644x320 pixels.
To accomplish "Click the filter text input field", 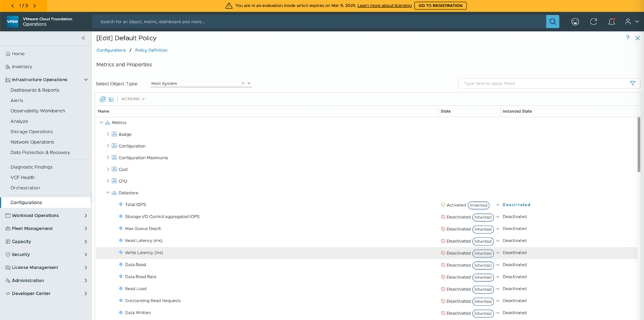I will (542, 84).
